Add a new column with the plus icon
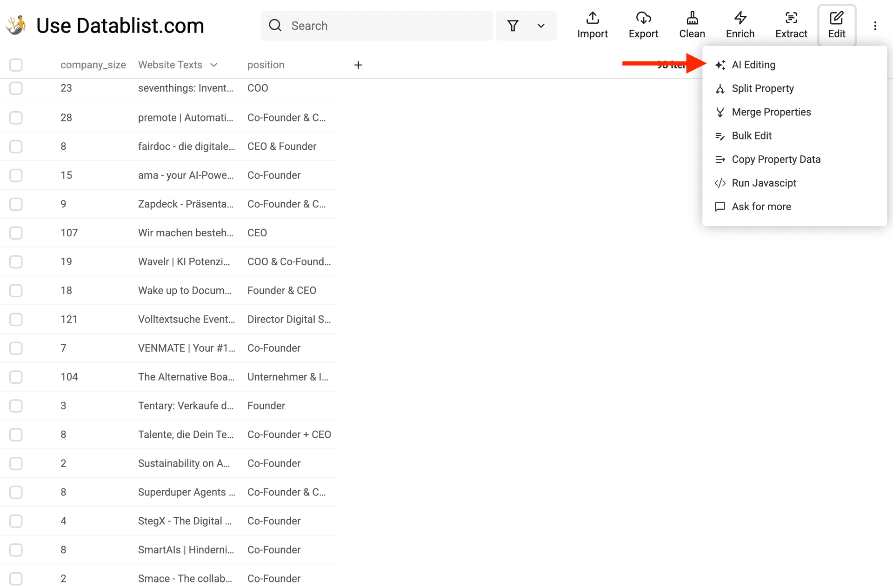 pyautogui.click(x=358, y=65)
